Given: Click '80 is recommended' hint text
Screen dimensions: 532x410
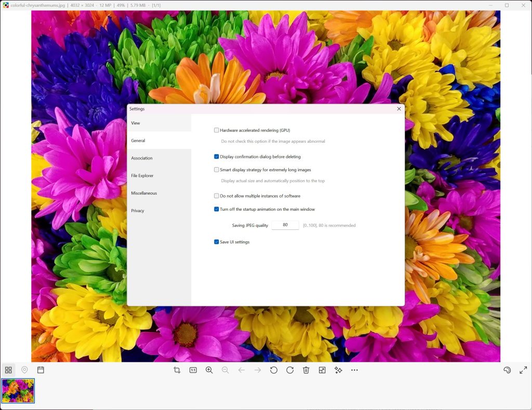Looking at the screenshot, I should click(x=329, y=225).
